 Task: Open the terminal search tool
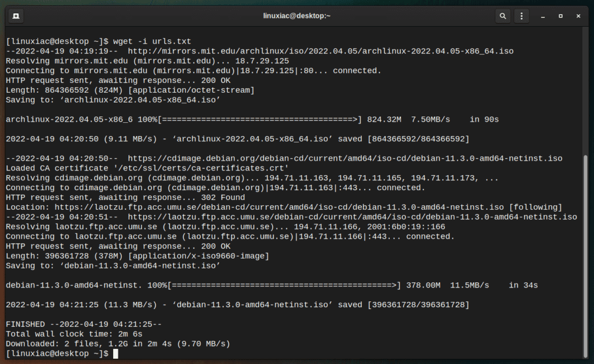coord(503,16)
